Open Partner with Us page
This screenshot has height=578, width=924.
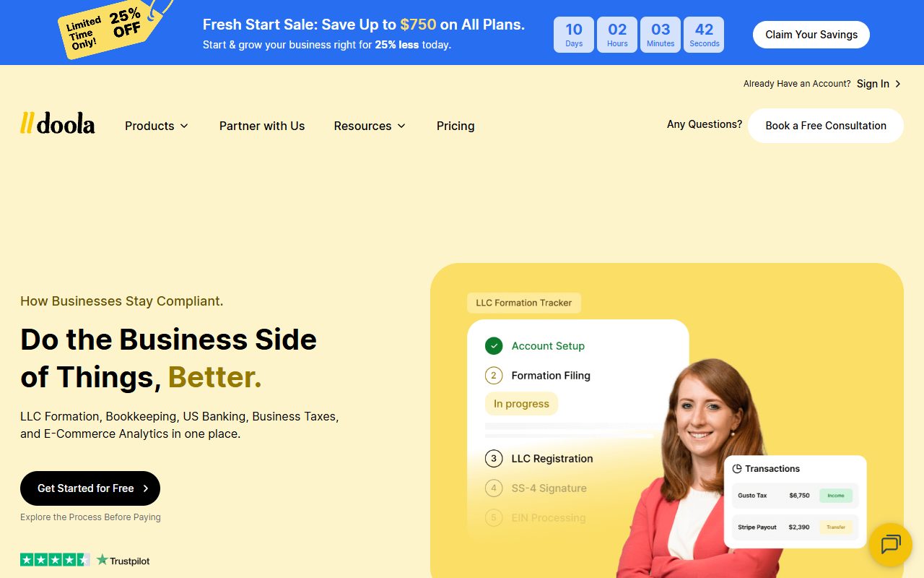(x=262, y=126)
